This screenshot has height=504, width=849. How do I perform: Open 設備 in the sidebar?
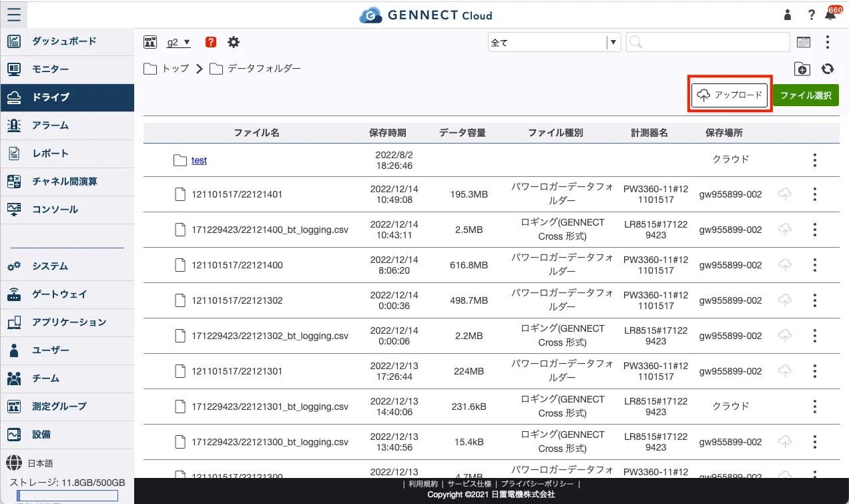pyautogui.click(x=67, y=434)
